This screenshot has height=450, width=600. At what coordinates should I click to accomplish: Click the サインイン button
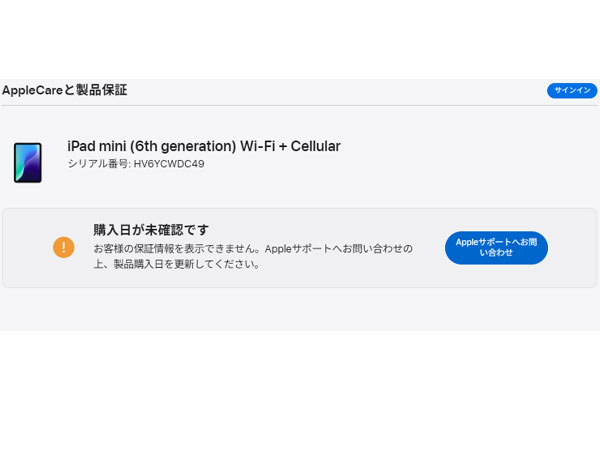[x=572, y=90]
